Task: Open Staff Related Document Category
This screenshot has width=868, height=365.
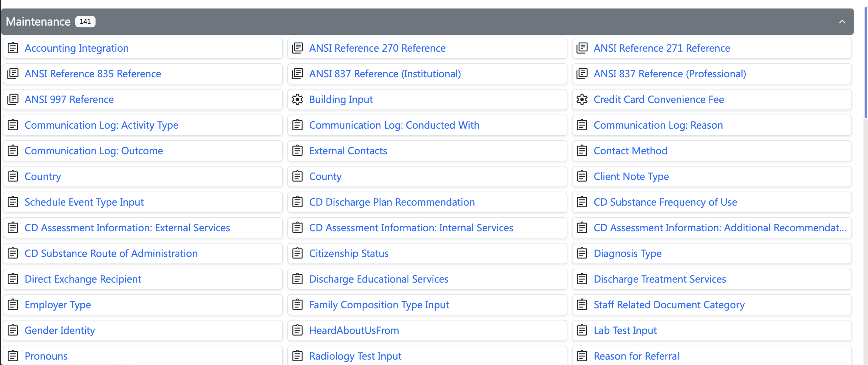Action: pos(669,305)
